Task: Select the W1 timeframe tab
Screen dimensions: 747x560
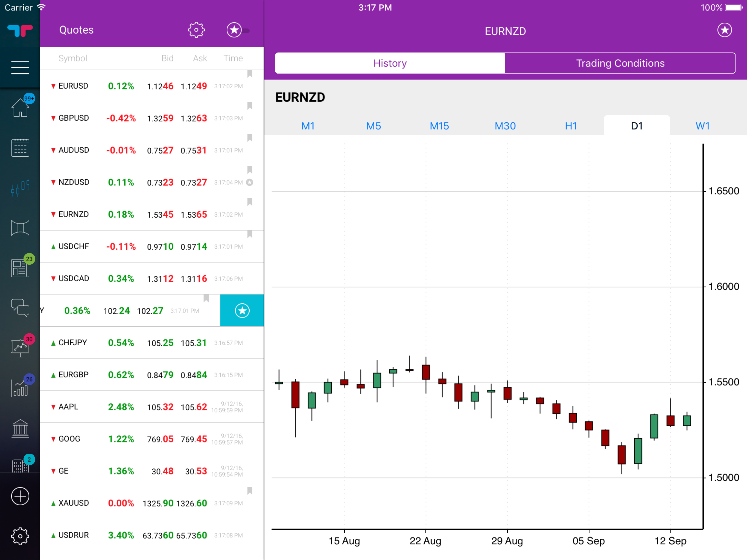Action: [702, 126]
